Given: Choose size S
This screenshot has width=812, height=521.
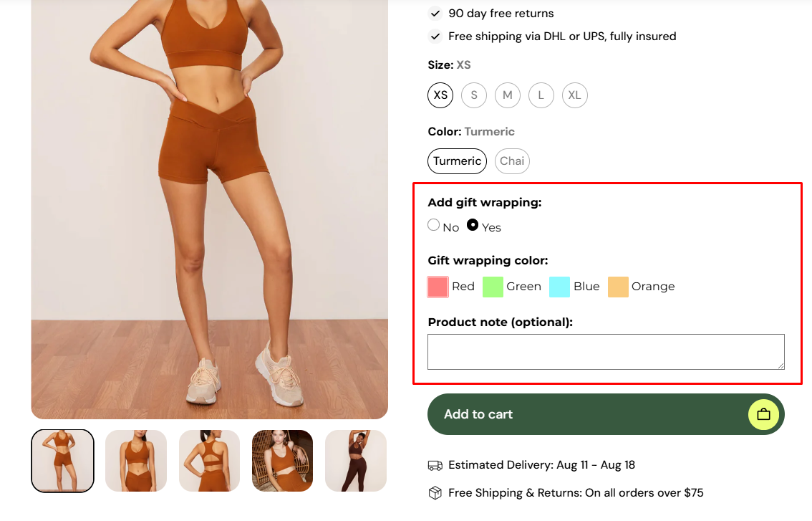Looking at the screenshot, I should click(x=474, y=95).
